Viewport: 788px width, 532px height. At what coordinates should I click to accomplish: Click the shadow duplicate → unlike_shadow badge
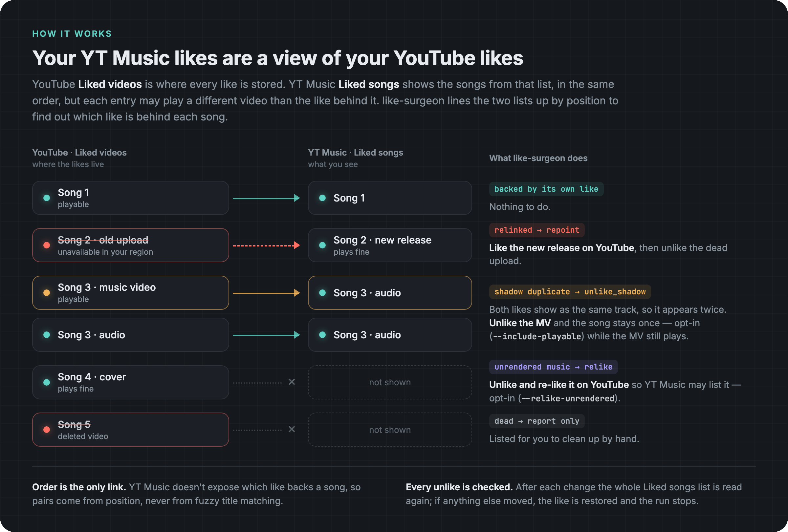[x=570, y=292]
